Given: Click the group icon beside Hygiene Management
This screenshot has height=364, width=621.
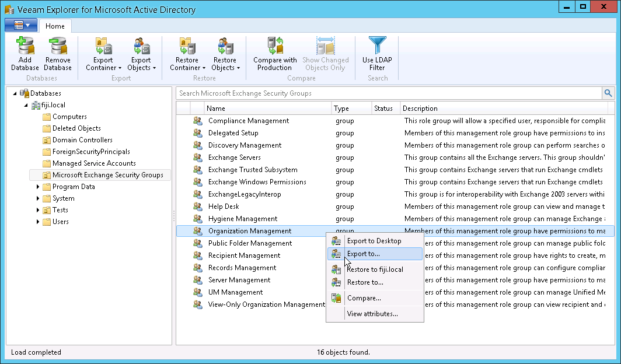Looking at the screenshot, I should pos(198,219).
